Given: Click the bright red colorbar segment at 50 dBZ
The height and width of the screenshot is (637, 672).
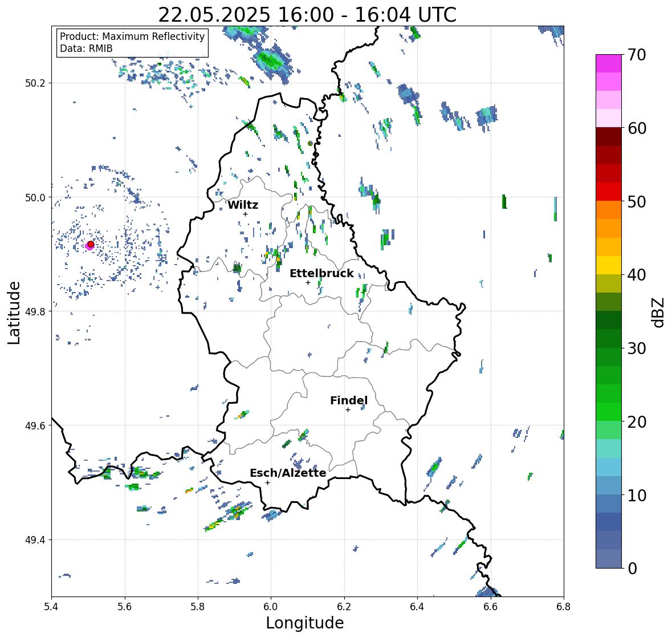Looking at the screenshot, I should 609,192.
